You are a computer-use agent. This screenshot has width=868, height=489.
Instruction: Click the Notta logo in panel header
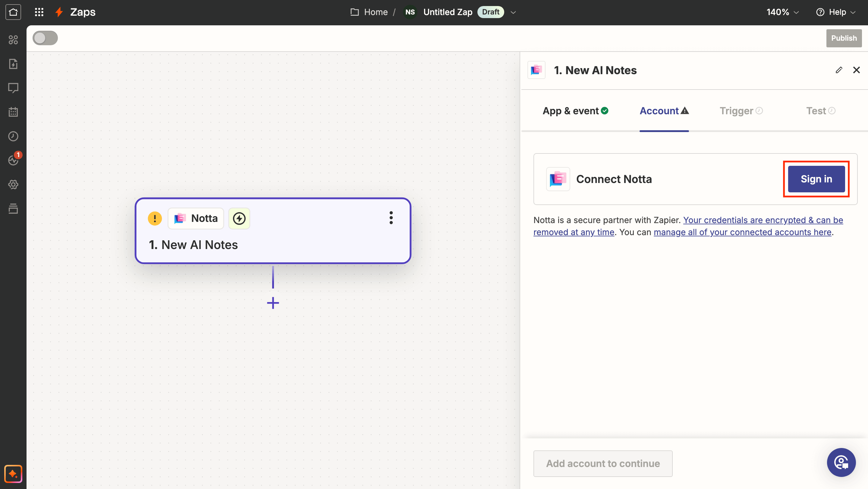click(536, 70)
